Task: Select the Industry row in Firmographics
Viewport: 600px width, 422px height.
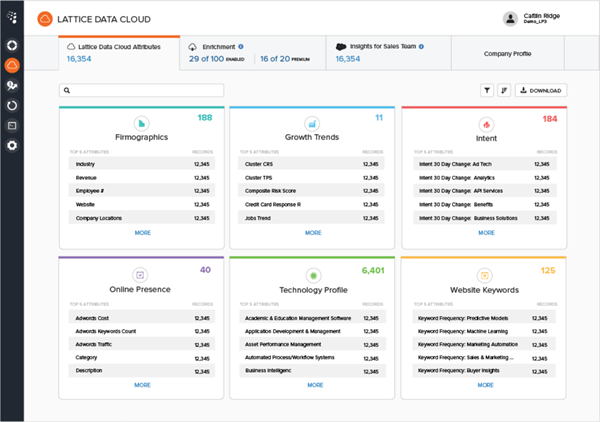Action: (140, 163)
